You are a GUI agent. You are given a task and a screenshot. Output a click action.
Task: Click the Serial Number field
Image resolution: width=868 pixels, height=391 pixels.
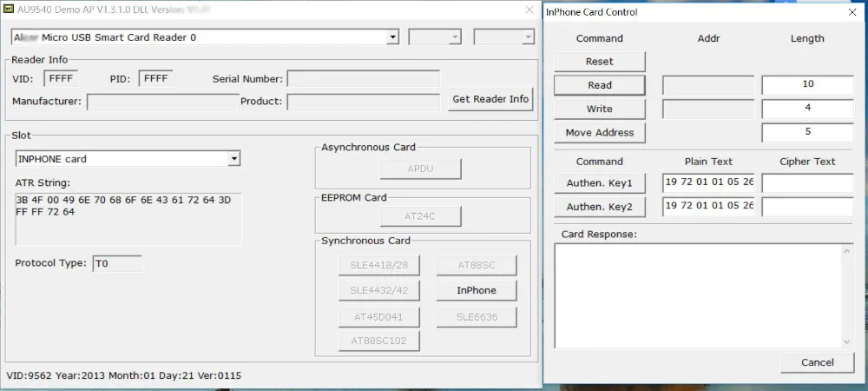pos(363,79)
